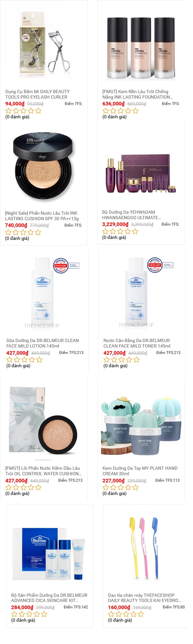Rate Mild Toner 145ml one star
The image size is (193, 644).
(x=107, y=360)
